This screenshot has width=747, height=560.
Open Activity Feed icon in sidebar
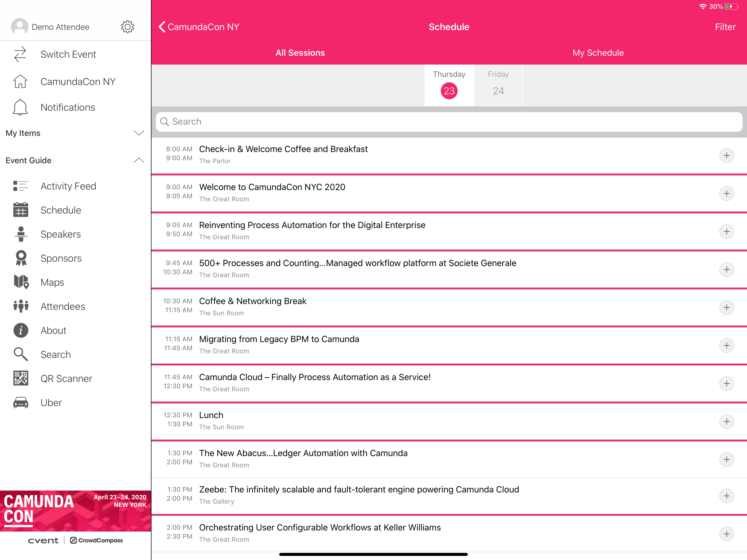[x=21, y=186]
